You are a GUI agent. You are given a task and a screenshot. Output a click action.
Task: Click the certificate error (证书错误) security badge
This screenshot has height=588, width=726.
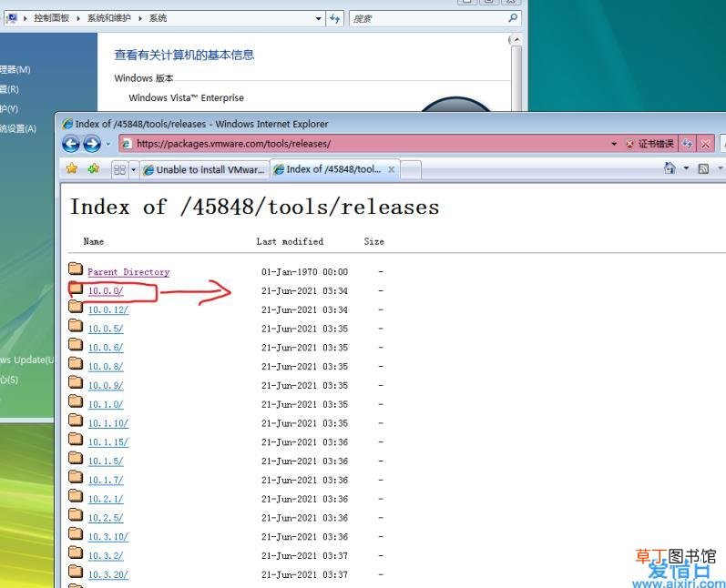tap(650, 144)
